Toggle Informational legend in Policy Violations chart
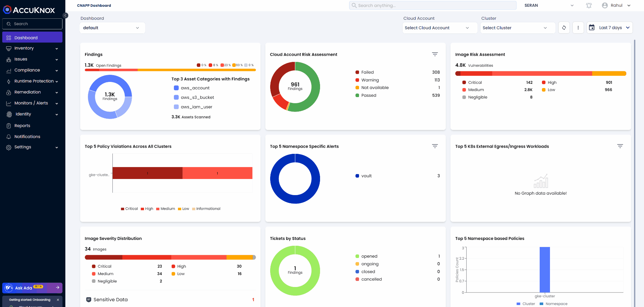Viewport: 644px width, 307px height. tap(206, 209)
